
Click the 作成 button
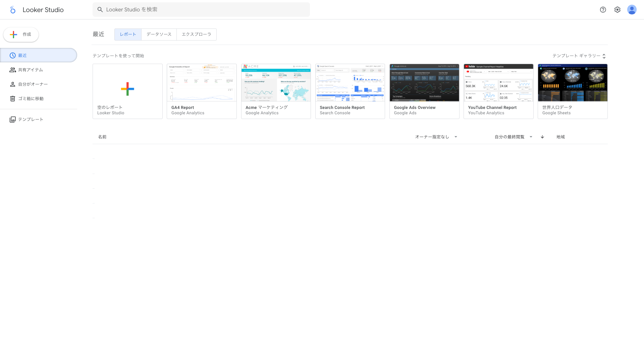(21, 35)
